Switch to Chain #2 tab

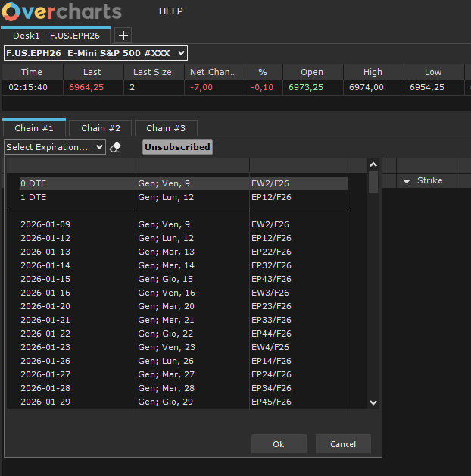point(101,128)
